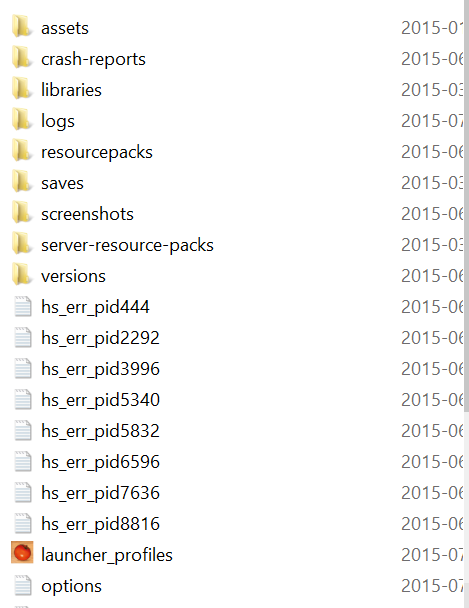Select the saves folder name
The image size is (469, 608).
[62, 183]
